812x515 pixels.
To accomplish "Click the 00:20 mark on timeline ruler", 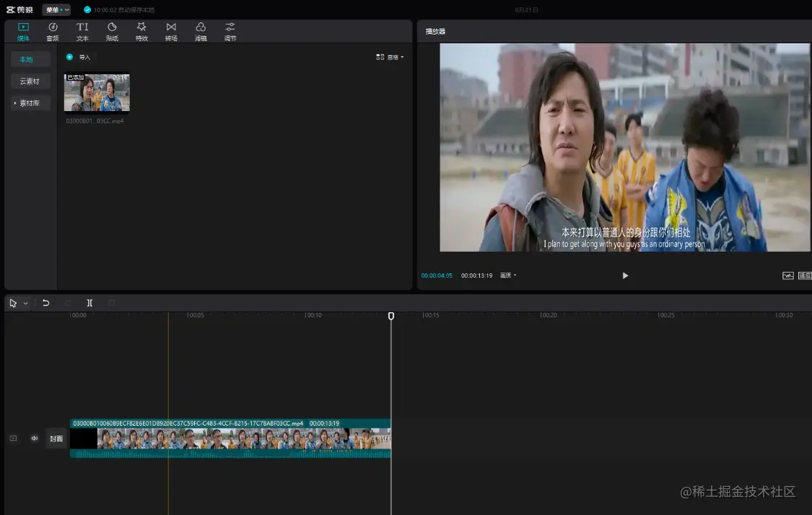I will click(x=548, y=314).
